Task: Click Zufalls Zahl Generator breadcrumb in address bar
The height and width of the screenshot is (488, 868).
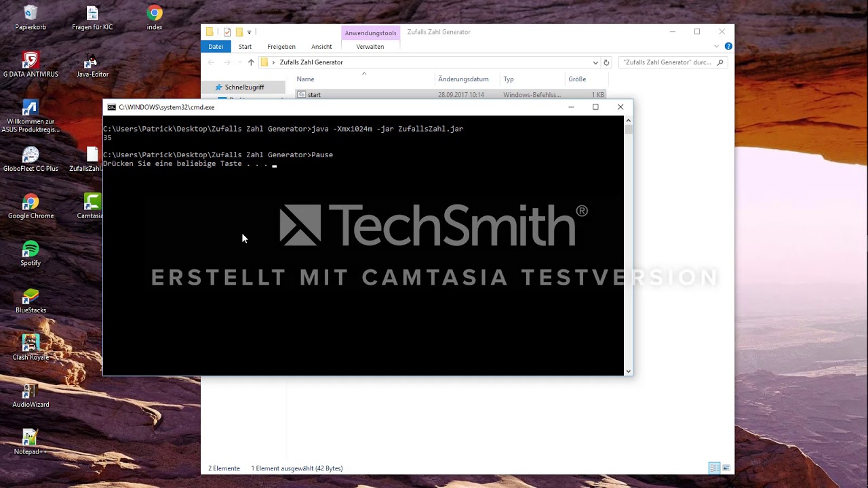Action: point(311,62)
